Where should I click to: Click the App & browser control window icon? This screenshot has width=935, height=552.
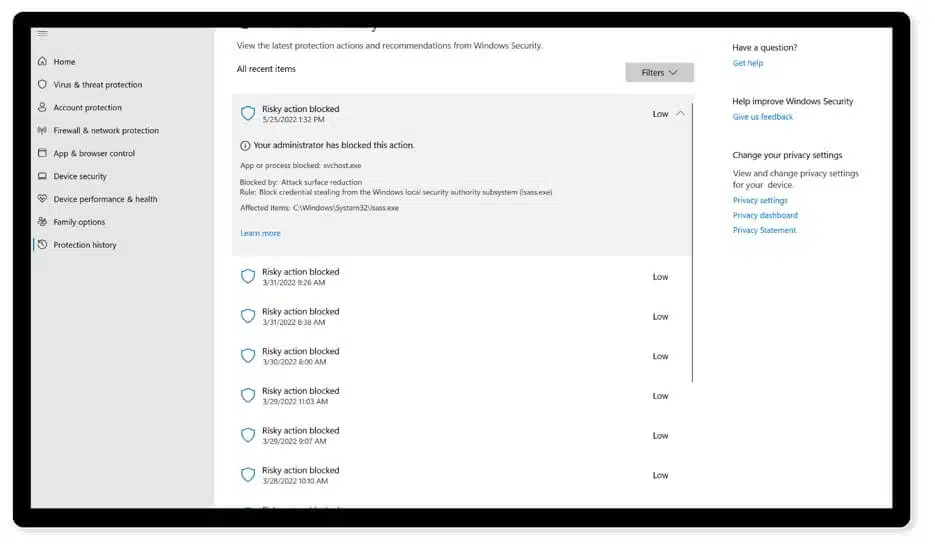pyautogui.click(x=42, y=153)
